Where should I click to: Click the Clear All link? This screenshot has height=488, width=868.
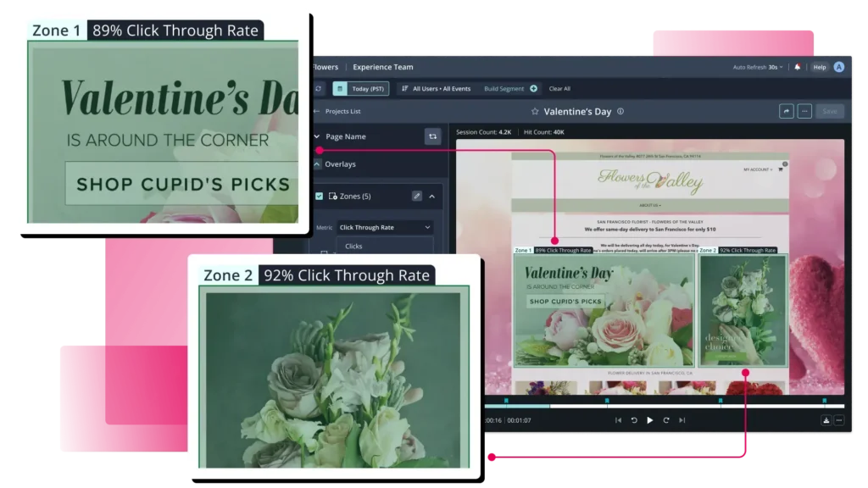(559, 88)
